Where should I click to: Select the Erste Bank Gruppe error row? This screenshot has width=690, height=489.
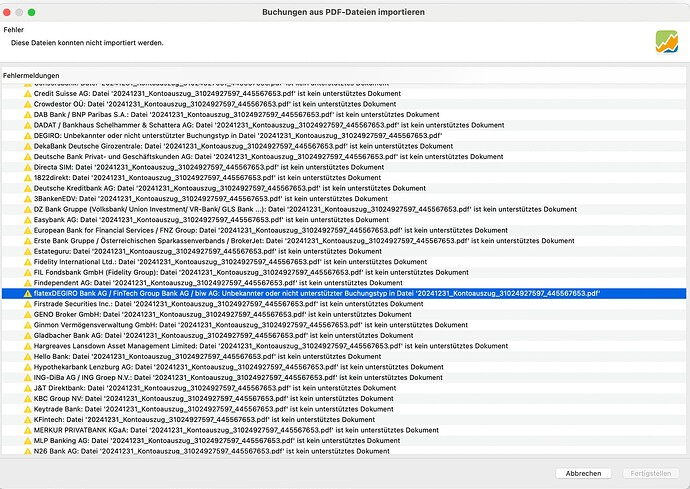(344, 241)
